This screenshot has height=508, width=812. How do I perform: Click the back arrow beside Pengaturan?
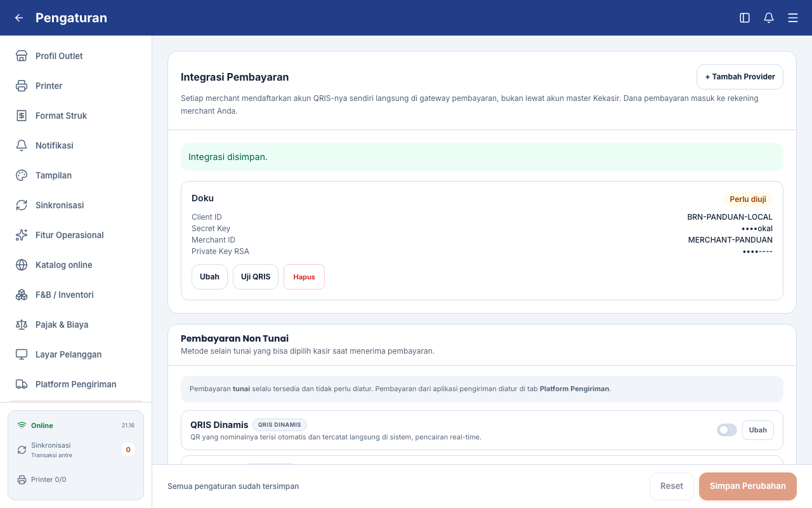pos(19,18)
